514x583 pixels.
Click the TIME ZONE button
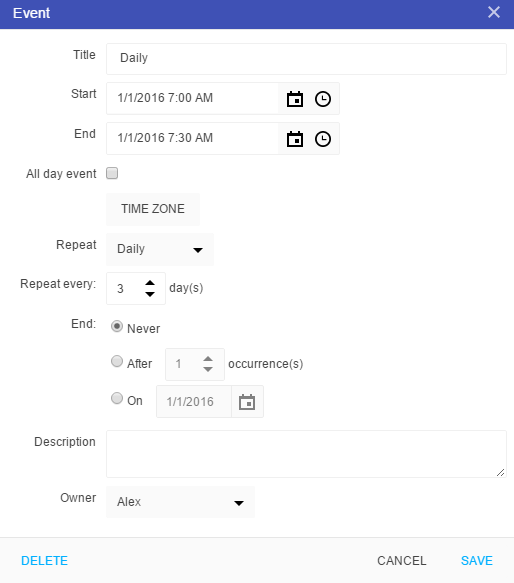(x=153, y=209)
